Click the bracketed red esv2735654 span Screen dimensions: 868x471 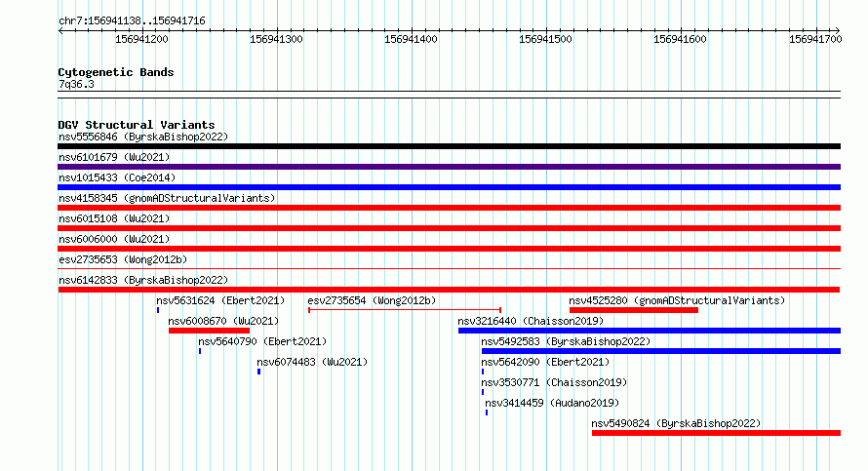[405, 310]
